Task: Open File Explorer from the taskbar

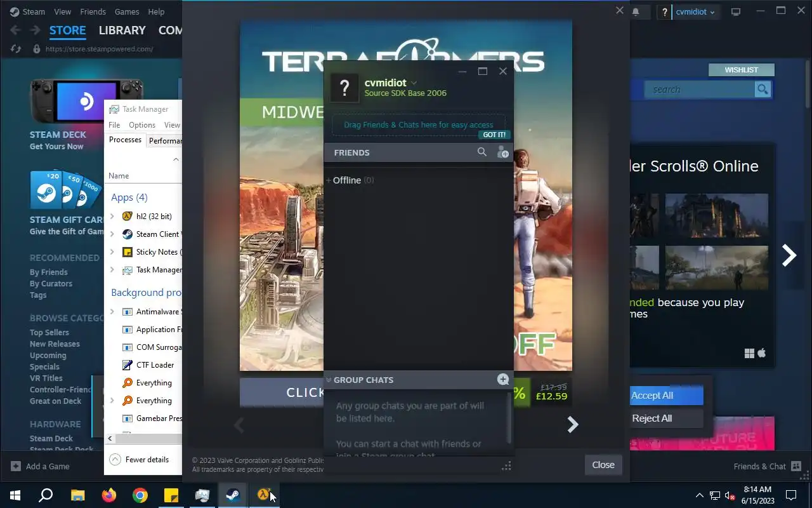Action: point(77,495)
